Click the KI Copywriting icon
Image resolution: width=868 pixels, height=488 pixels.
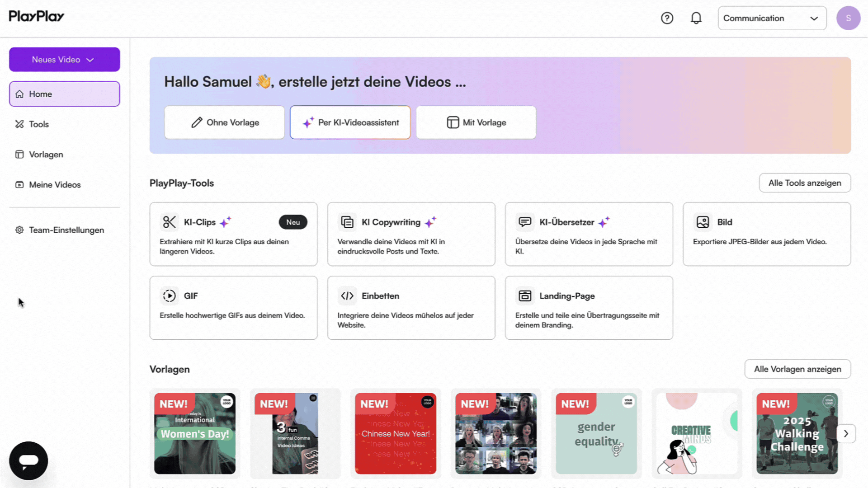pyautogui.click(x=347, y=222)
